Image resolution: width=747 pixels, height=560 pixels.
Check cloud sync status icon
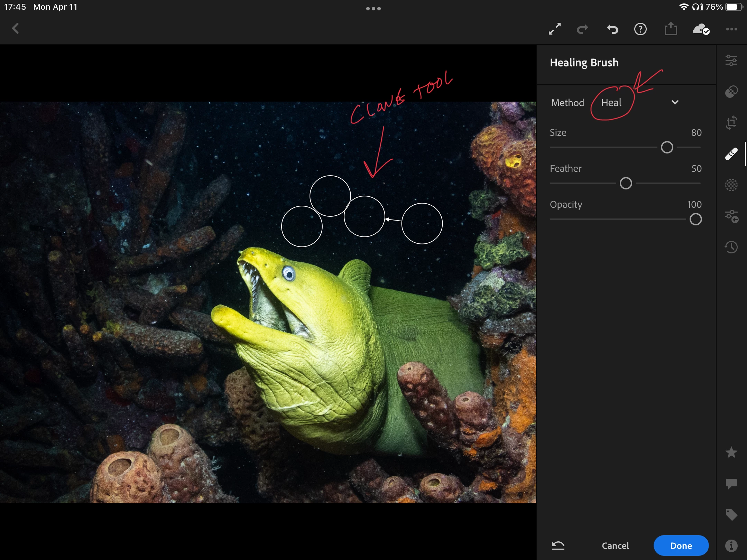pos(701,29)
